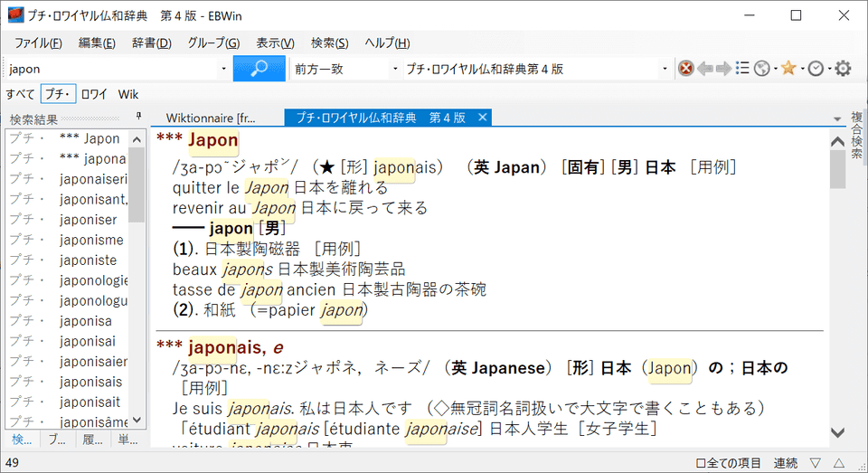Click the down triangle next-entry icon

click(815, 463)
